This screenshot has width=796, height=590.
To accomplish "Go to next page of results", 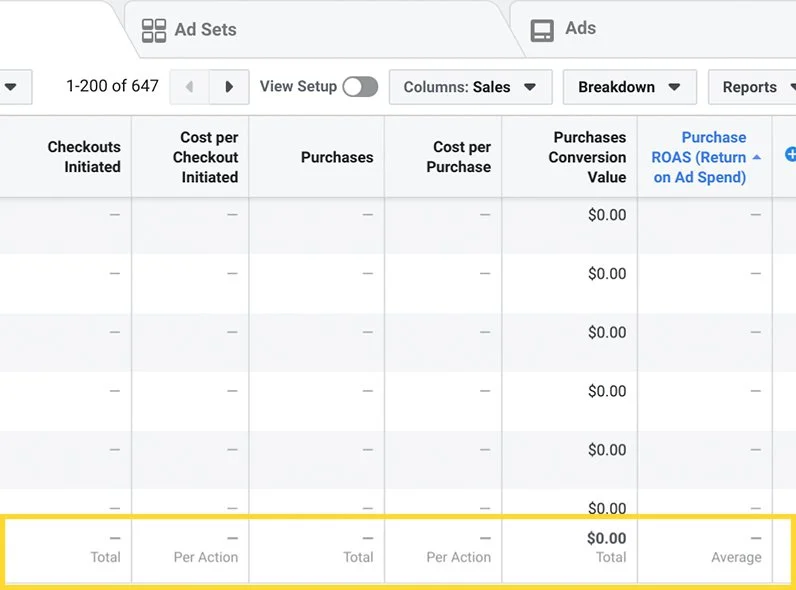I will click(229, 87).
